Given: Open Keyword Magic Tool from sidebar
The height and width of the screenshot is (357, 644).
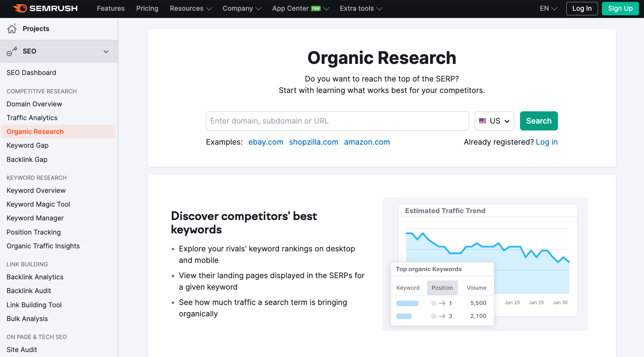Looking at the screenshot, I should click(38, 204).
